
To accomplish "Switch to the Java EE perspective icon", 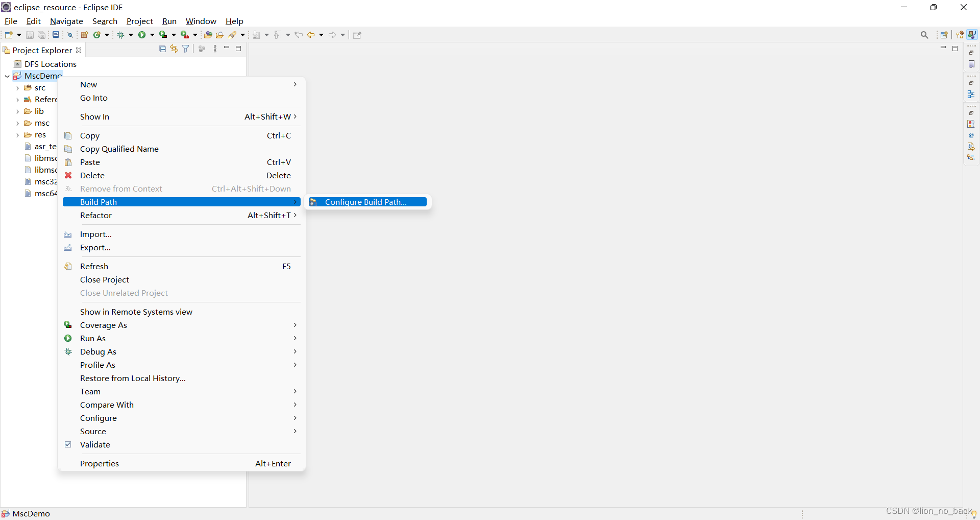I will [x=960, y=35].
